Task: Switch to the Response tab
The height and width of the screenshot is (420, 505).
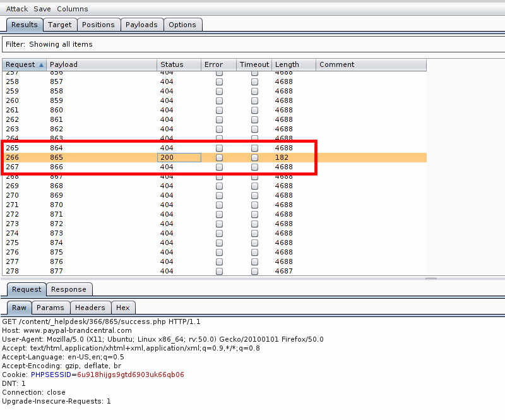Action: (x=69, y=289)
